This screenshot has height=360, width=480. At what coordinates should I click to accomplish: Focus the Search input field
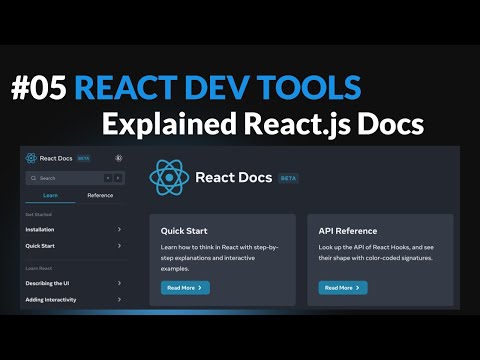tap(75, 178)
